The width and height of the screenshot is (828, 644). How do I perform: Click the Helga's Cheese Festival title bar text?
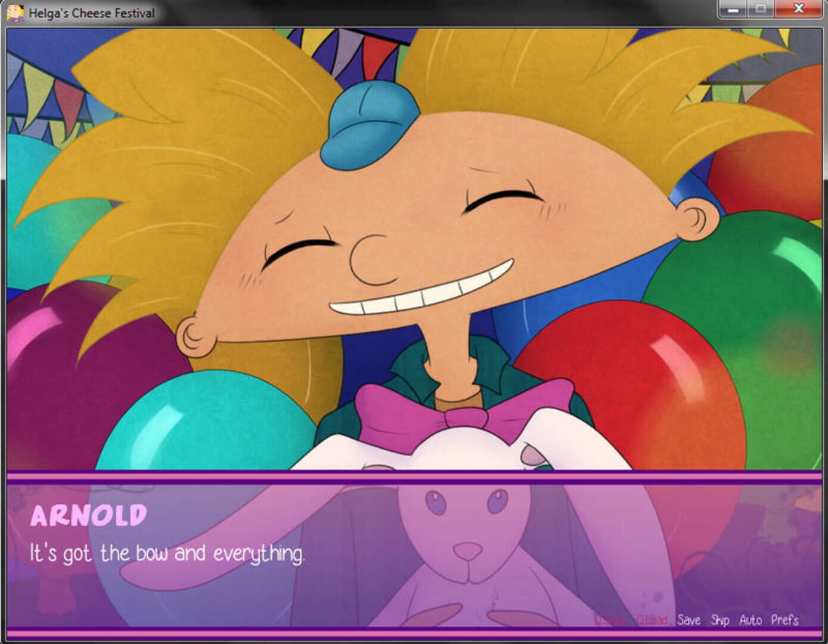[x=92, y=13]
